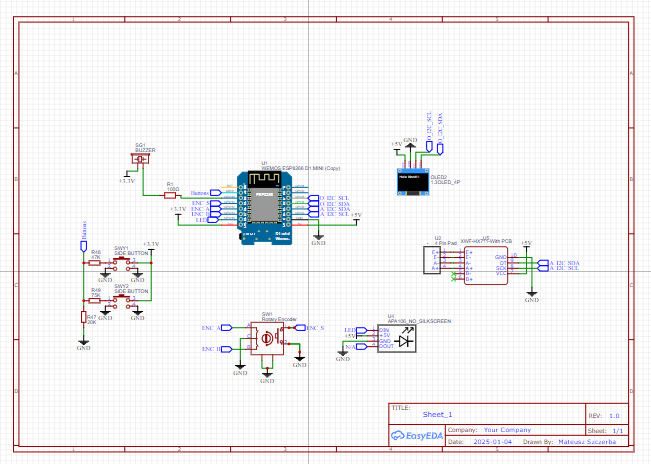This screenshot has width=651, height=464.
Task: Click the sheet number 1/1
Action: tap(618, 431)
